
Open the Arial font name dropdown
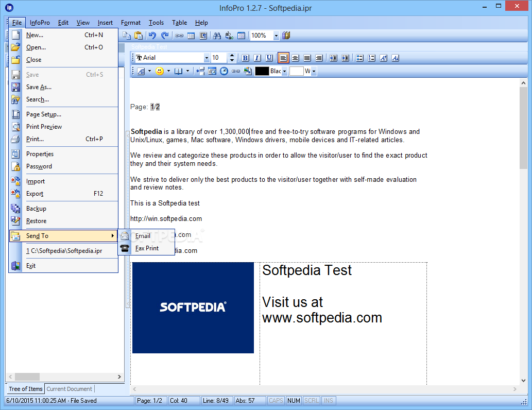point(207,58)
